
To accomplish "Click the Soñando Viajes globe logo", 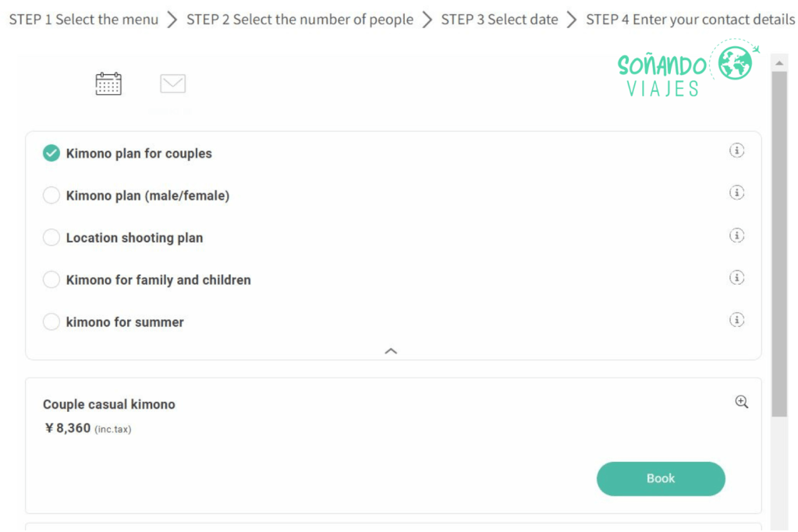I will coord(735,63).
